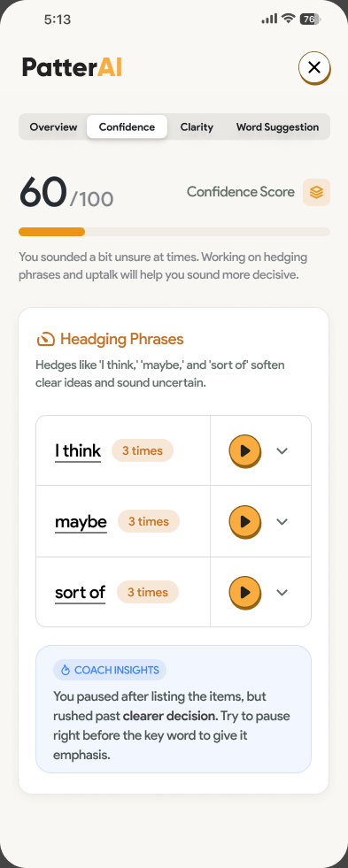The image size is (348, 868).
Task: Expand the 'sort of' row chevron
Action: [282, 592]
